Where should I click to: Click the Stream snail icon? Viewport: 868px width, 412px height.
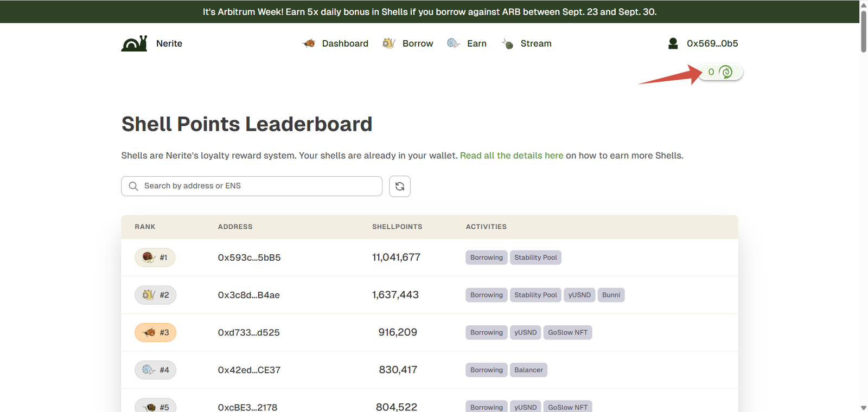coord(507,43)
